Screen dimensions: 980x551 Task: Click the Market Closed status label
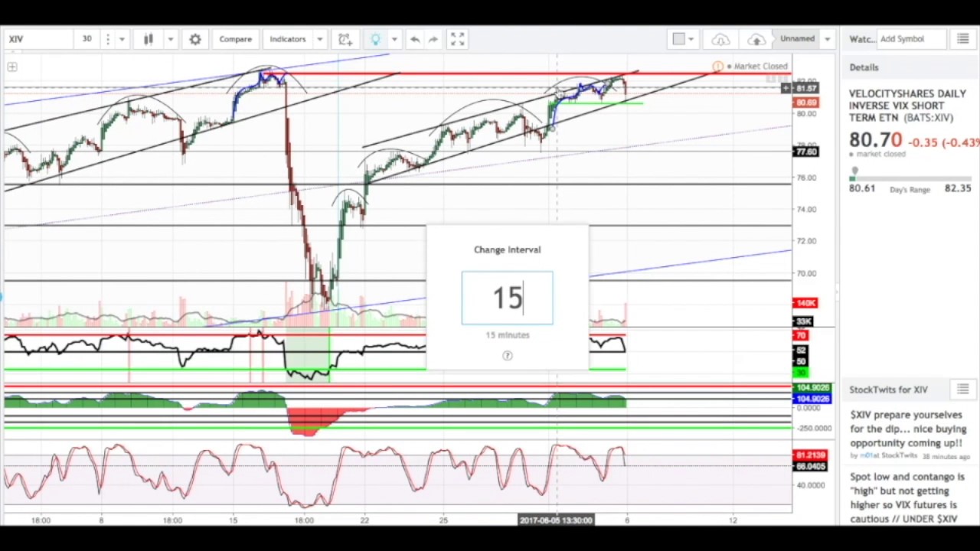coord(760,67)
